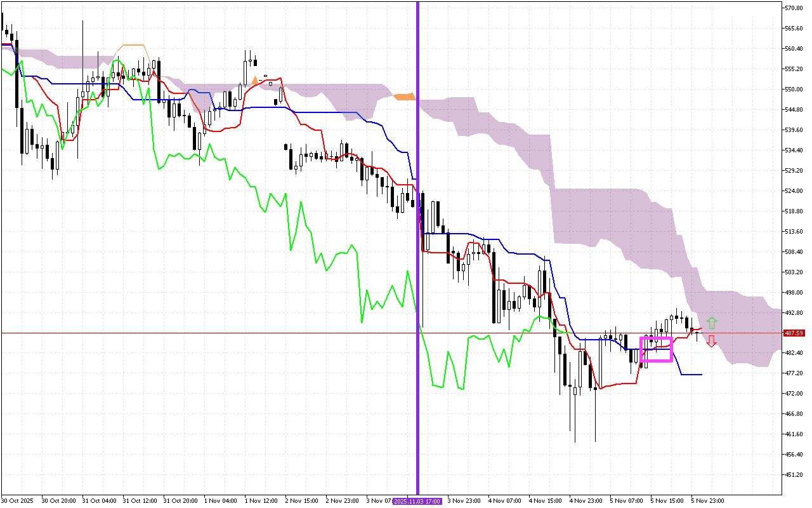The height and width of the screenshot is (508, 812).
Task: Click the 3 Nov 23:00 time label
Action: (x=463, y=501)
